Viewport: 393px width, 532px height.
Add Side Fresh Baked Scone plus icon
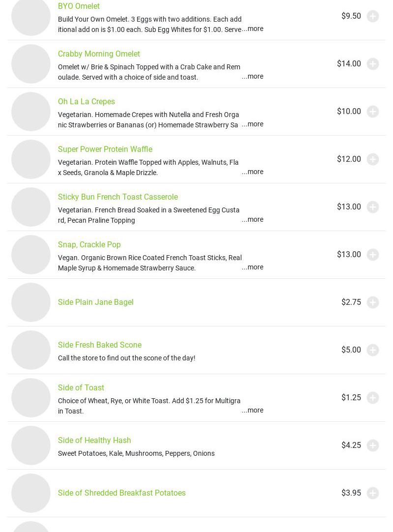point(373,350)
